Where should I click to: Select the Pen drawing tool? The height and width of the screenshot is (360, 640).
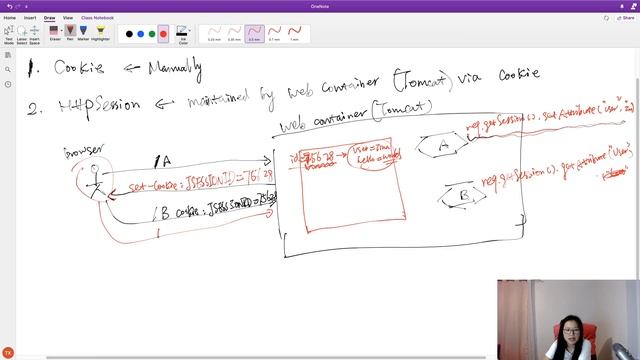coord(70,33)
